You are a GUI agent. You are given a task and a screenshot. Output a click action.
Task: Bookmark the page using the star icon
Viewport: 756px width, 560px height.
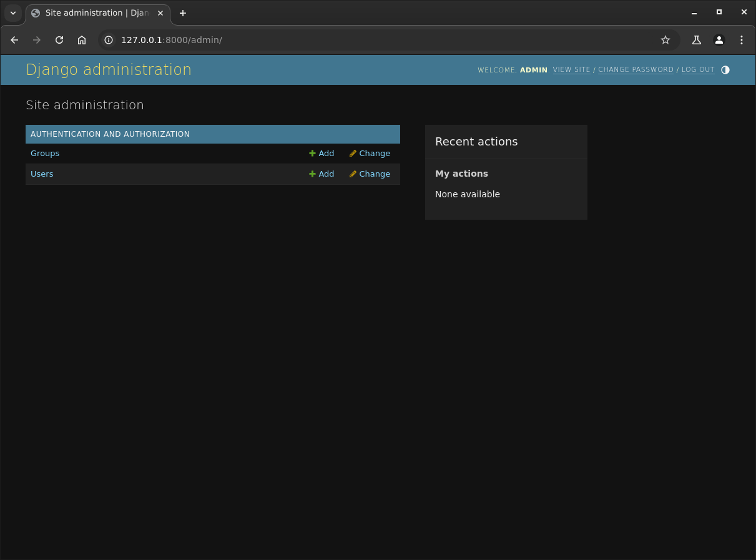665,40
